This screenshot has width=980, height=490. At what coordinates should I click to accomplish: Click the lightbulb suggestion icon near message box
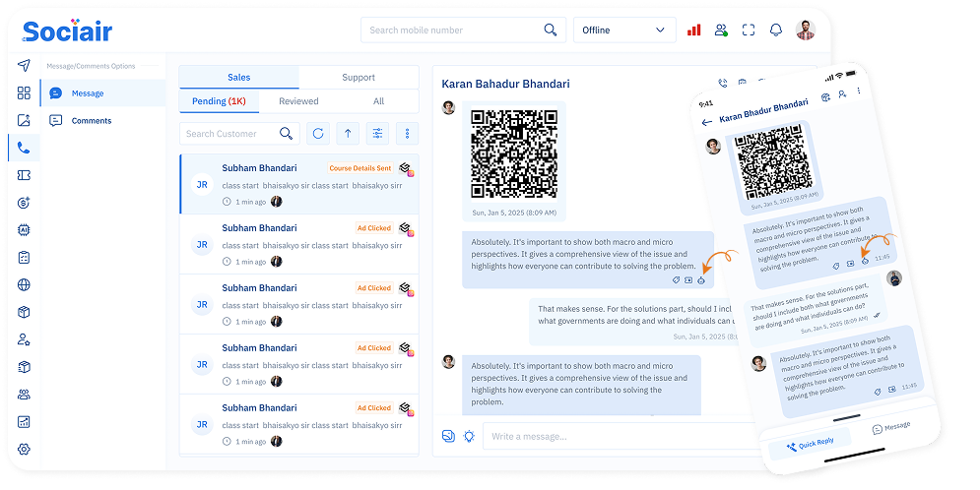pos(470,436)
